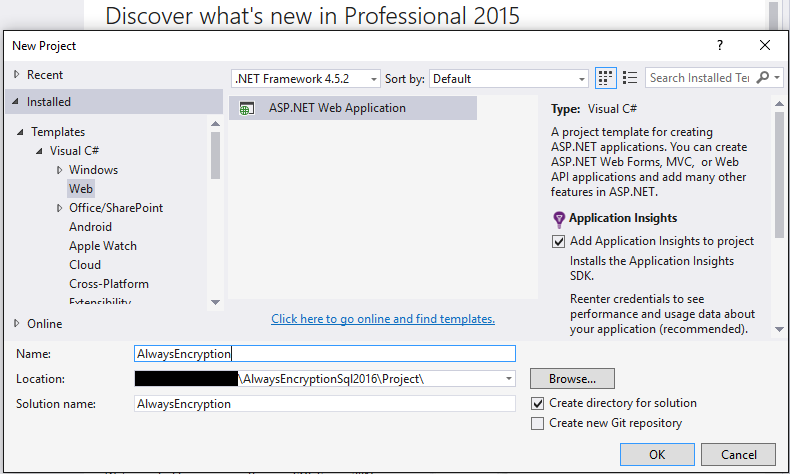Switch to medium icons view

pos(605,78)
